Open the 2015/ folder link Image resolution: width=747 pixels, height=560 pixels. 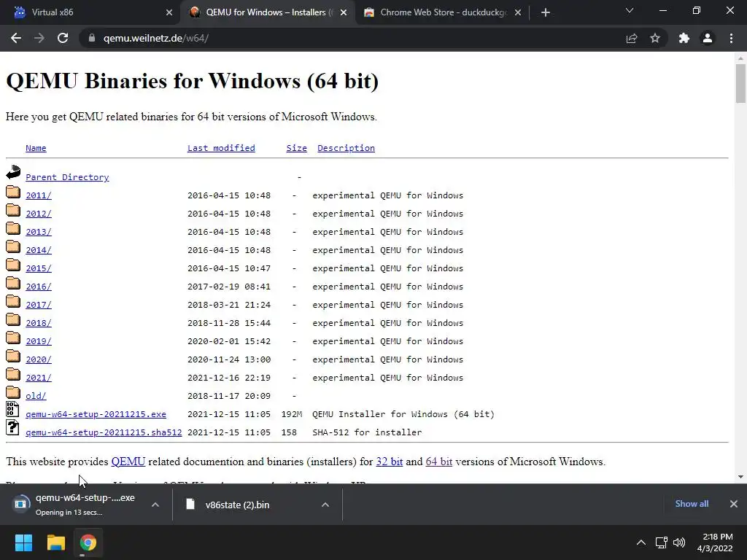tap(39, 268)
